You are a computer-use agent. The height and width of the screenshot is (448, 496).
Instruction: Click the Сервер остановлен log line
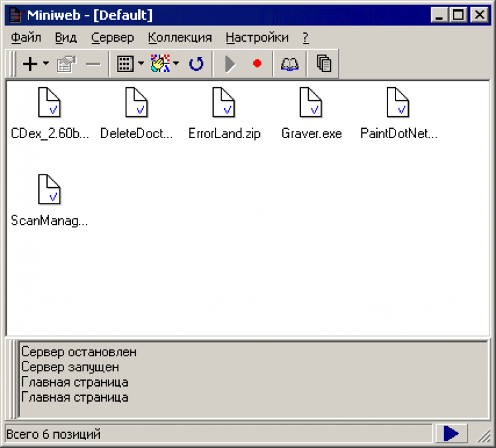[79, 352]
